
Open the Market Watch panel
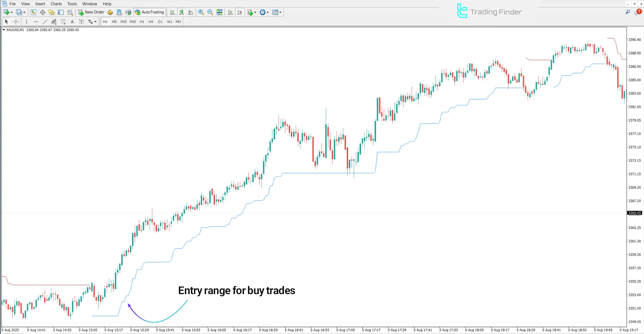33,12
